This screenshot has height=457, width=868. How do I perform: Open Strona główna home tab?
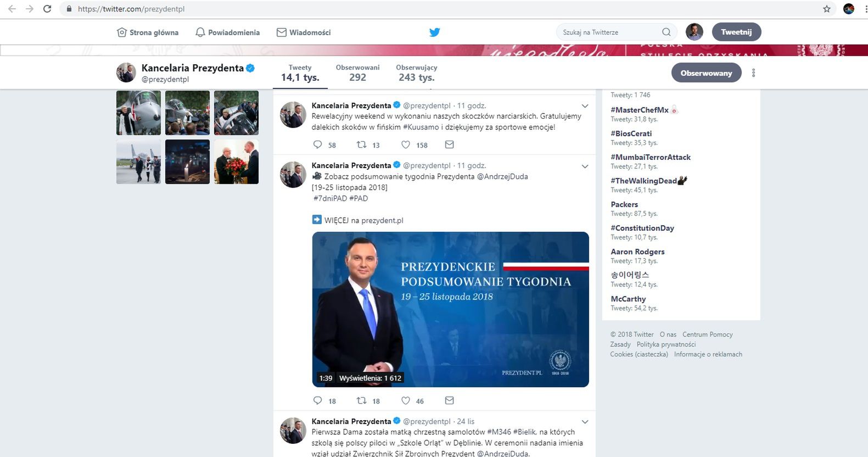point(148,32)
